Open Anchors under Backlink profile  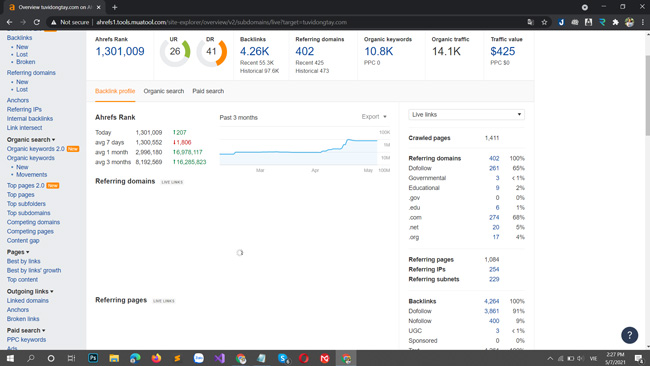[18, 100]
